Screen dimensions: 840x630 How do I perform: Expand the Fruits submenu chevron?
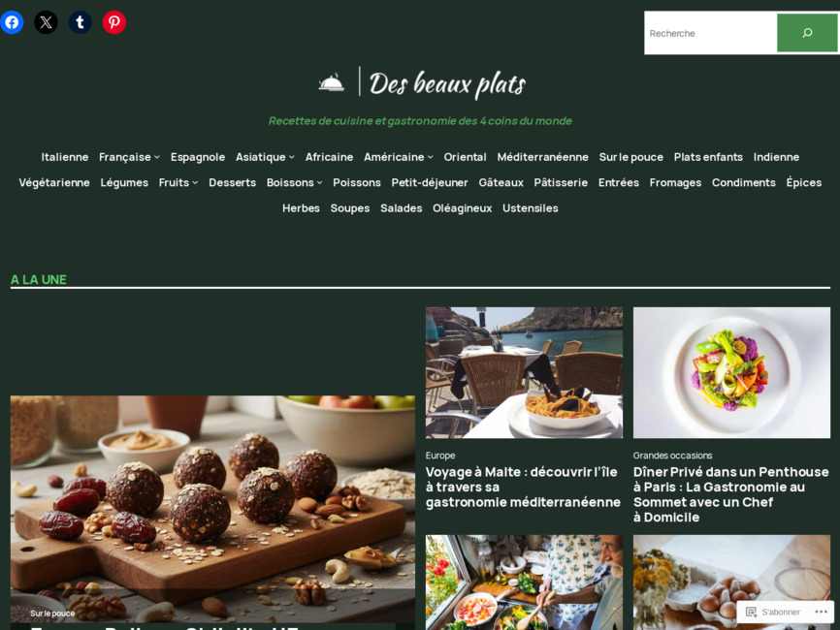(x=195, y=183)
